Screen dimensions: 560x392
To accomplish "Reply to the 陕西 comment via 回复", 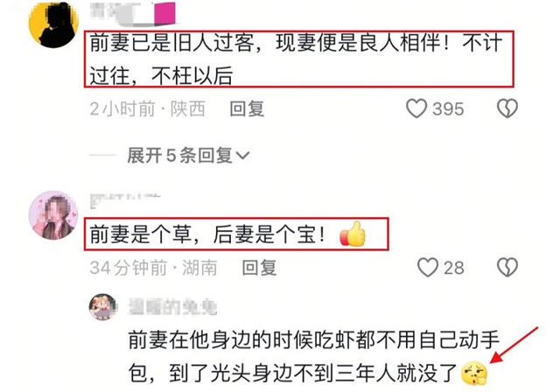I will coord(247,108).
